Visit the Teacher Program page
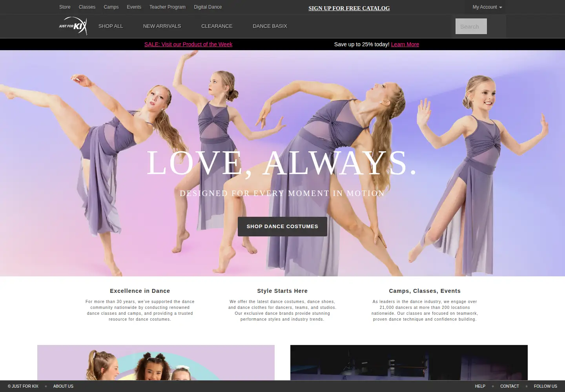The height and width of the screenshot is (392, 565). [x=168, y=7]
